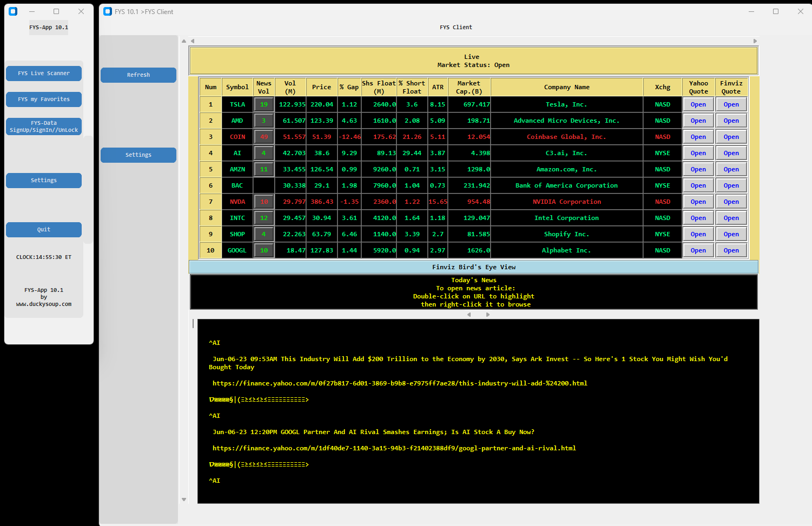Open FYS my Favorites
This screenshot has width=812, height=526.
[44, 99]
